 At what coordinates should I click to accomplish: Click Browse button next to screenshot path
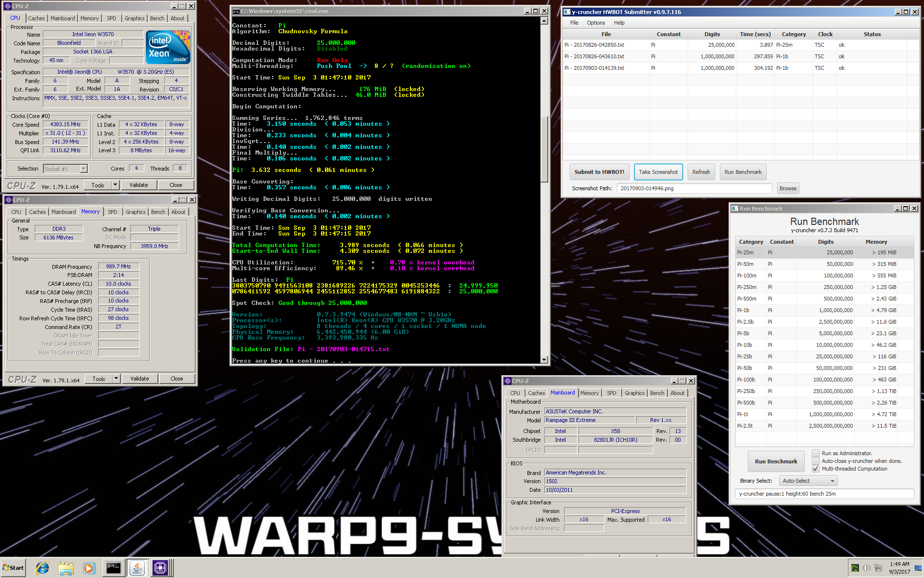coord(788,188)
